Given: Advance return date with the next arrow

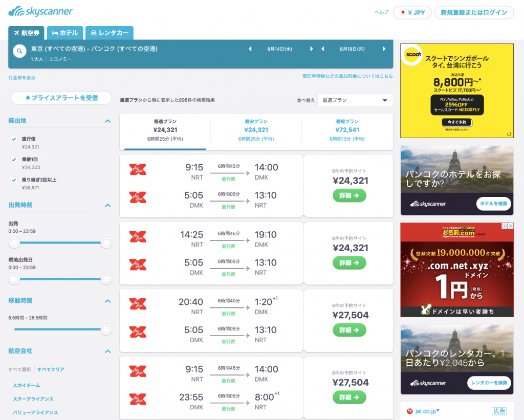Looking at the screenshot, I should (384, 49).
